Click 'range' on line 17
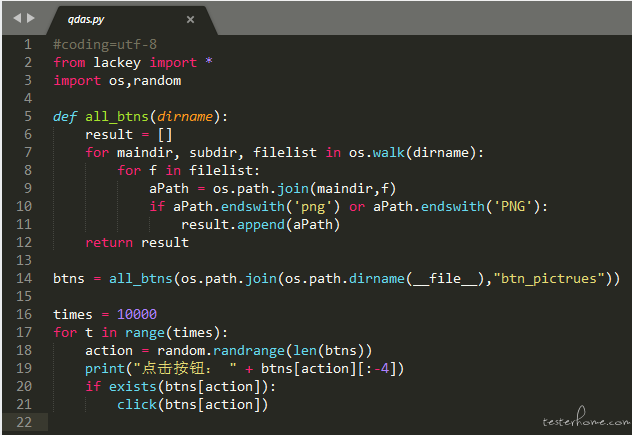 (x=145, y=333)
